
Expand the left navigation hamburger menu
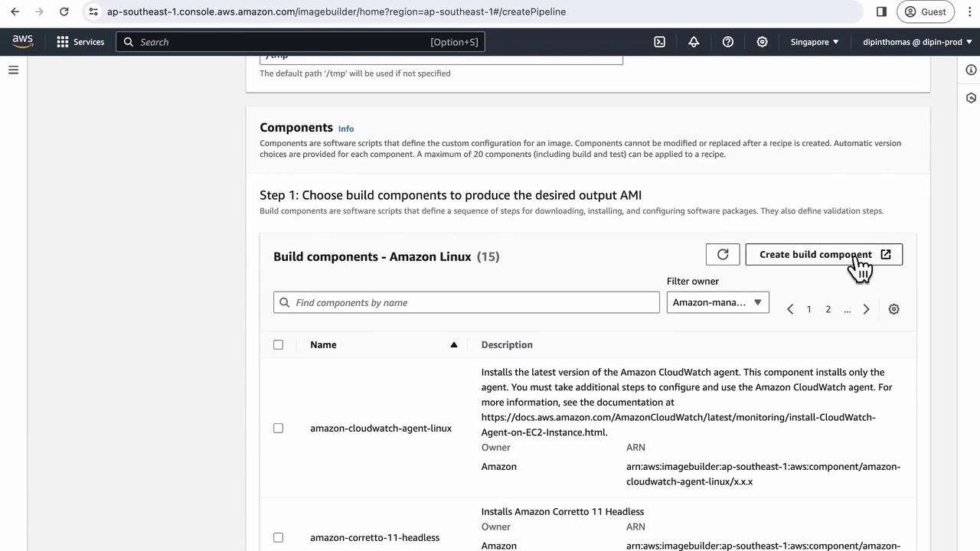tap(13, 70)
